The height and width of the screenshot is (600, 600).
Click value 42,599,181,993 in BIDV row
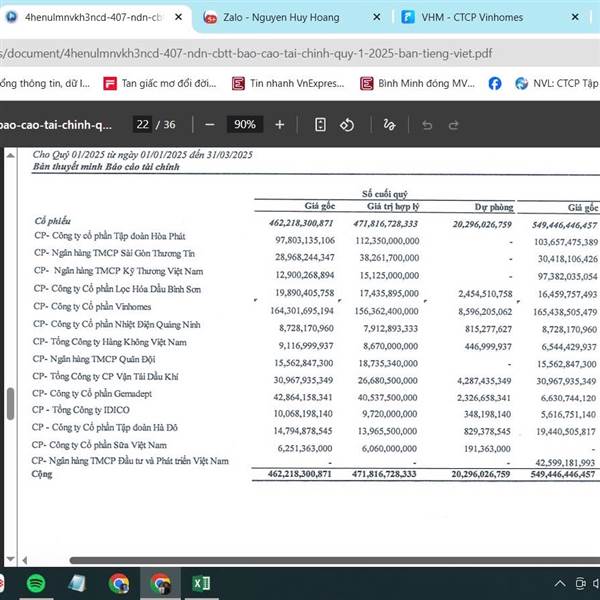[x=566, y=463]
